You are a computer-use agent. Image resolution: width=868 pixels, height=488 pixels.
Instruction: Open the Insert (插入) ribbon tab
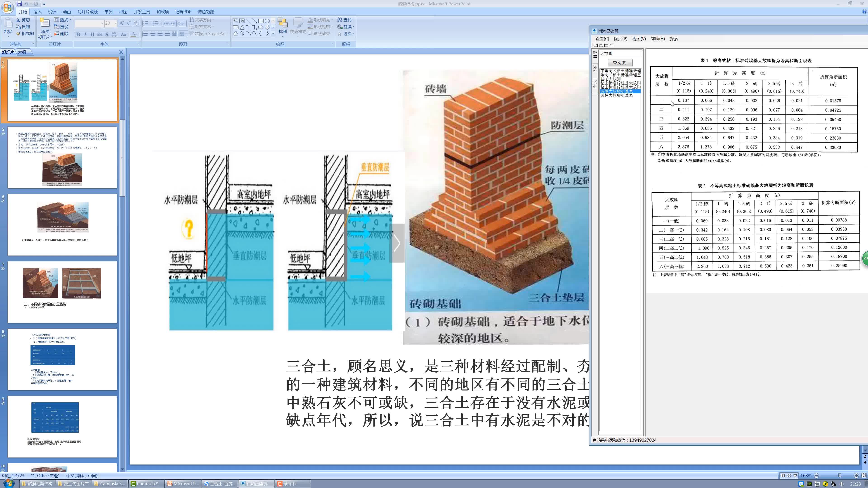click(x=37, y=12)
